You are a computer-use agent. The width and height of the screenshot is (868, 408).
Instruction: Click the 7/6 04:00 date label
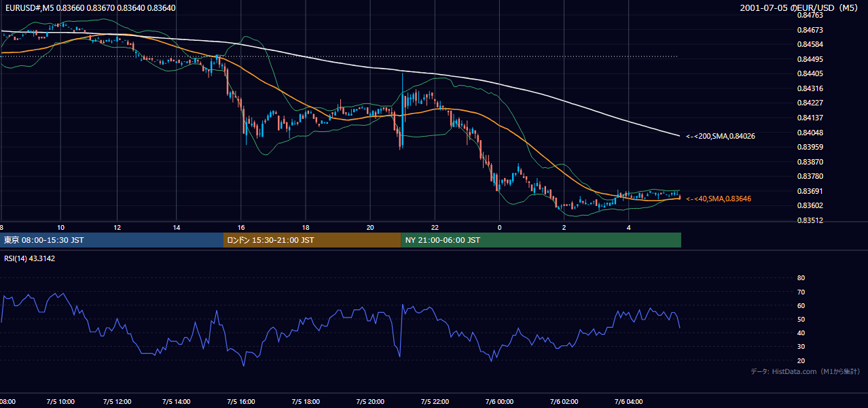point(628,401)
